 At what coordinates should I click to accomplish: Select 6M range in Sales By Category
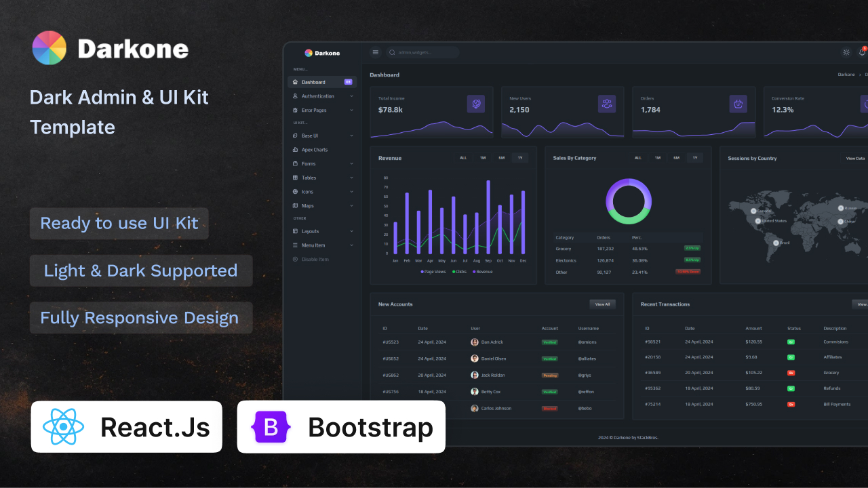pyautogui.click(x=677, y=158)
